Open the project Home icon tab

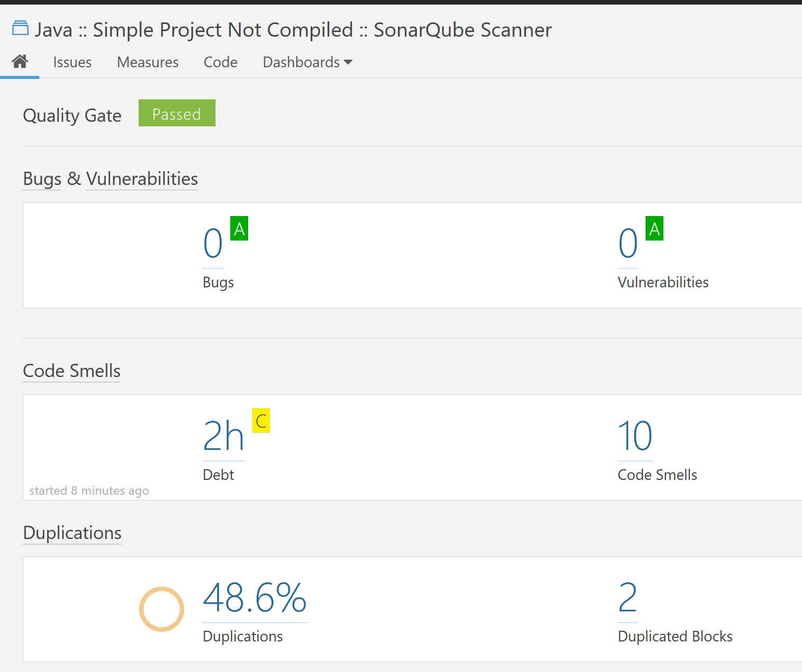pyautogui.click(x=20, y=62)
